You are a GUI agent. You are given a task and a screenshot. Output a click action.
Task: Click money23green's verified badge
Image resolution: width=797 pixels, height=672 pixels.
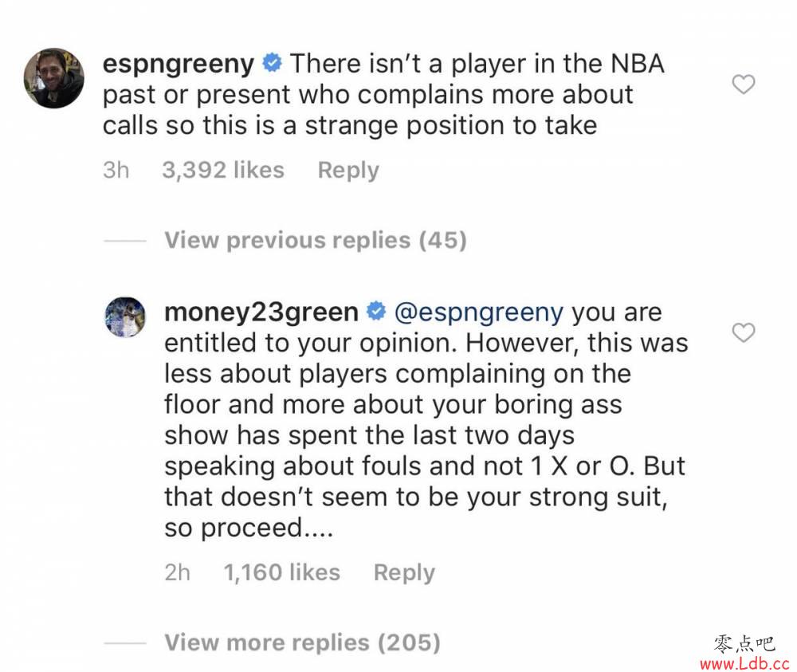[x=376, y=311]
